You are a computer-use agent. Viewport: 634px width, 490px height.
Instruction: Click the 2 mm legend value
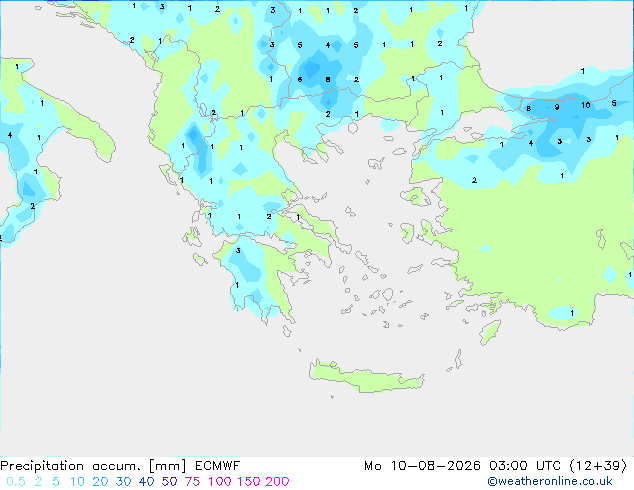pyautogui.click(x=38, y=482)
